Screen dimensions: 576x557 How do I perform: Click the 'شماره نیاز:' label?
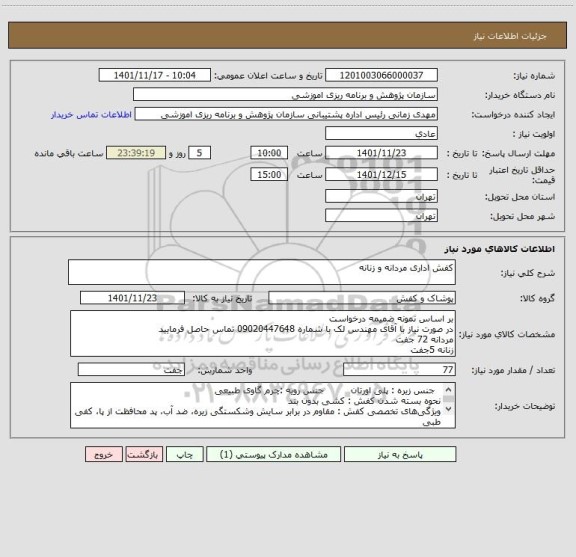534,76
